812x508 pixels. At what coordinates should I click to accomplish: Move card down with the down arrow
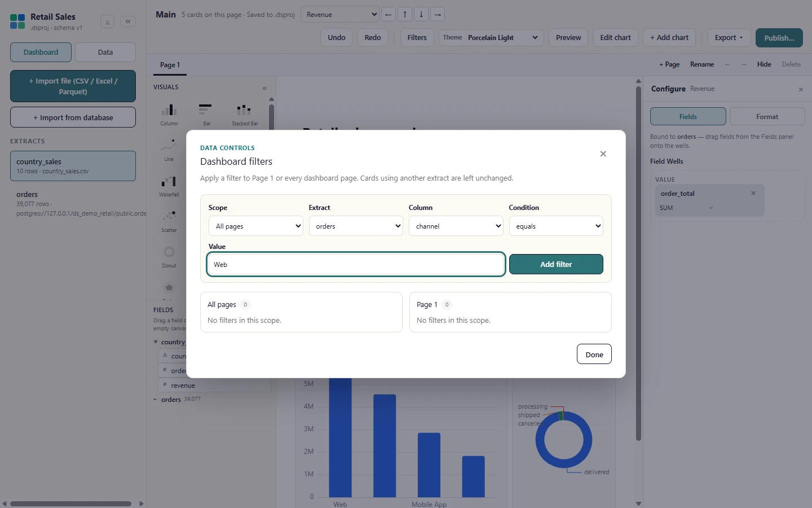coord(421,15)
